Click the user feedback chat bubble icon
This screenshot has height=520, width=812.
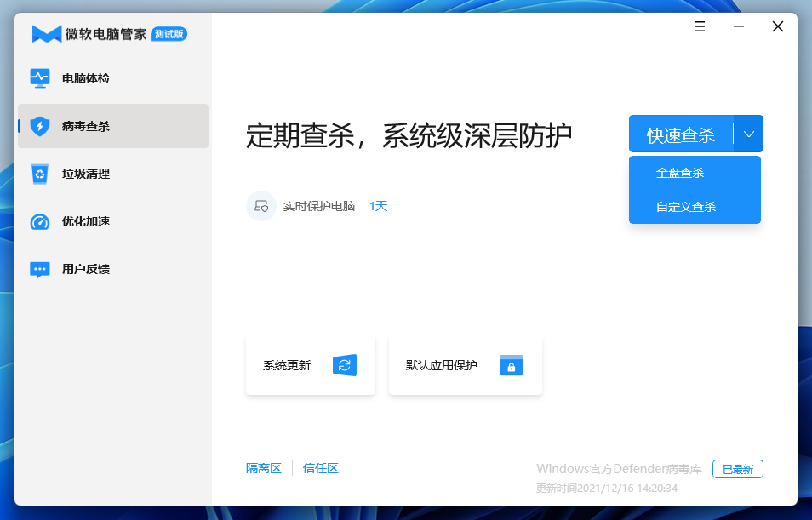(40, 270)
